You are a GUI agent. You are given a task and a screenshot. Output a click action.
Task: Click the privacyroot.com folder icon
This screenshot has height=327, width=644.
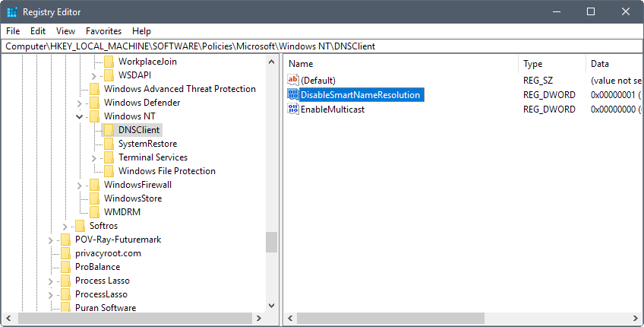pos(66,253)
